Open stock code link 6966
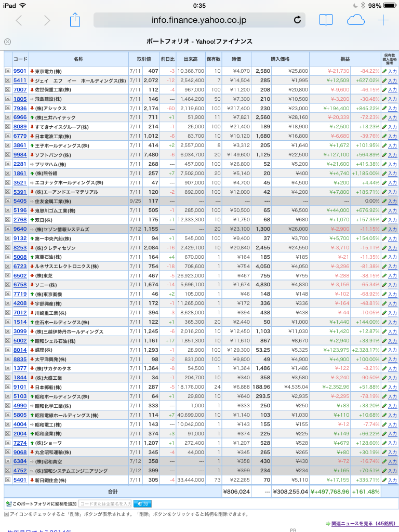399x532 pixels. point(20,117)
